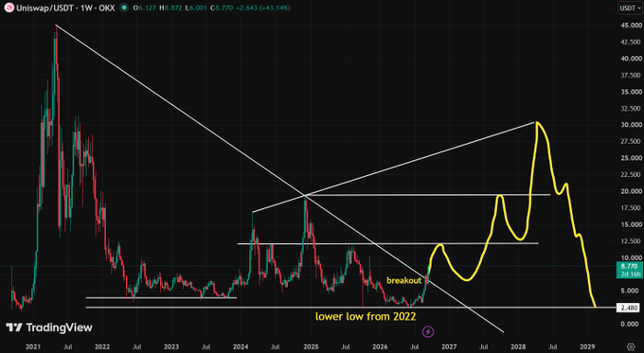Viewport: 644px width, 353px height.
Task: Click the close value C8.770
Action: click(x=223, y=8)
